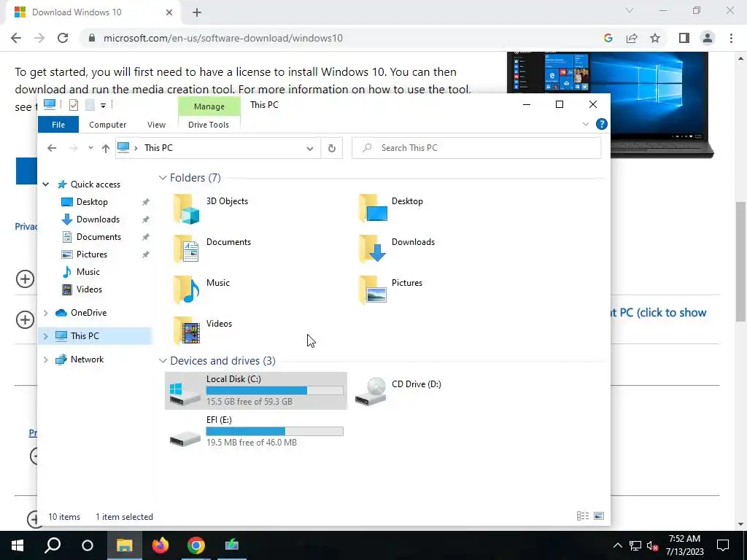Open the Pictures folder in main pane
This screenshot has height=560, width=747.
click(373, 290)
